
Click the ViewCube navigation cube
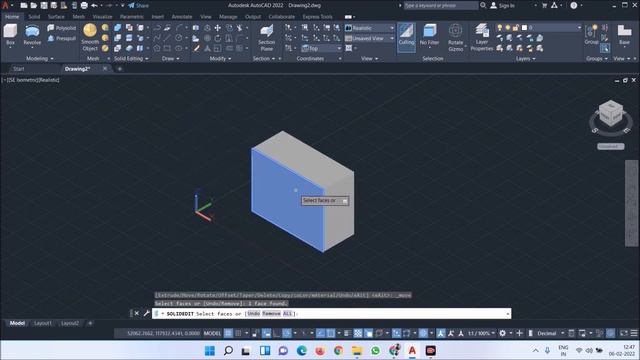coord(611,112)
